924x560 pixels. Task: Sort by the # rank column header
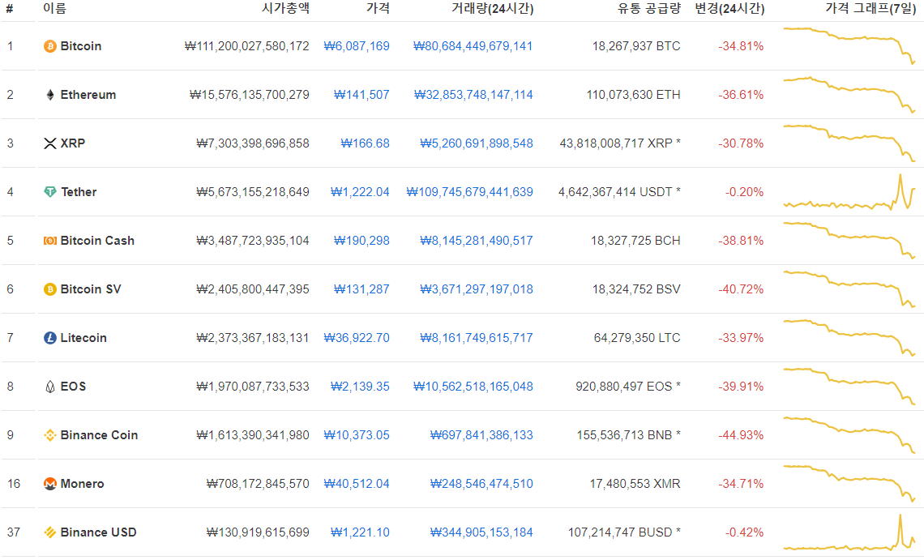coord(10,9)
